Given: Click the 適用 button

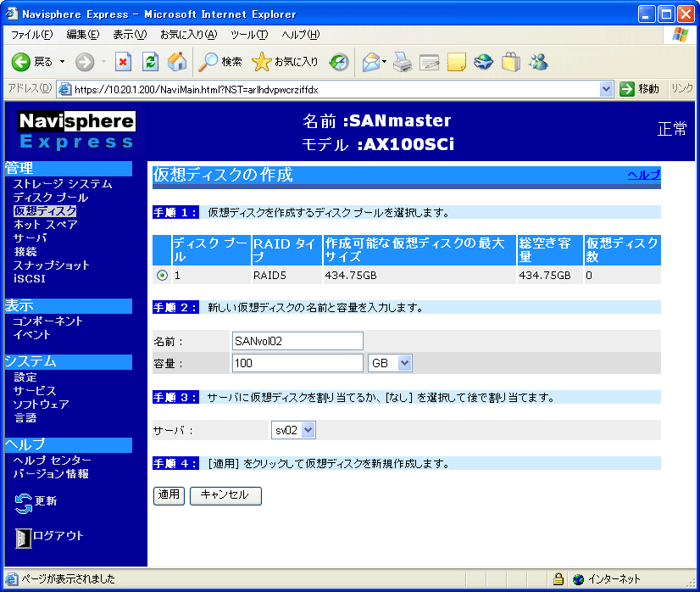Looking at the screenshot, I should [169, 495].
